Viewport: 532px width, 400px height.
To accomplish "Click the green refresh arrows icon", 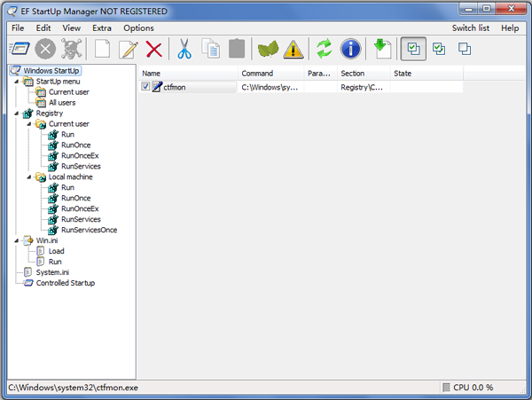I will pyautogui.click(x=324, y=50).
